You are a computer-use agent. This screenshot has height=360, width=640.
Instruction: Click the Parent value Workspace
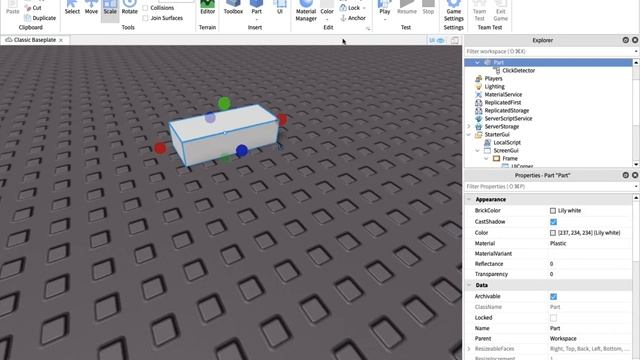coord(563,338)
